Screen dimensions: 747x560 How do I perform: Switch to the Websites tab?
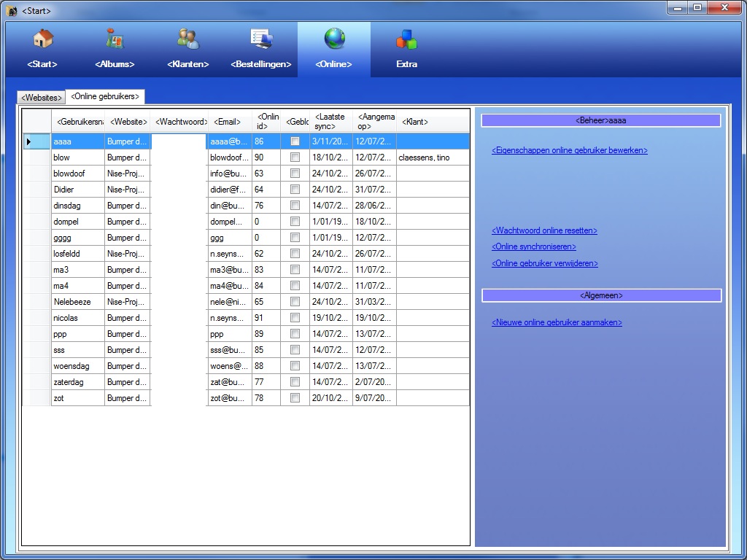(42, 97)
